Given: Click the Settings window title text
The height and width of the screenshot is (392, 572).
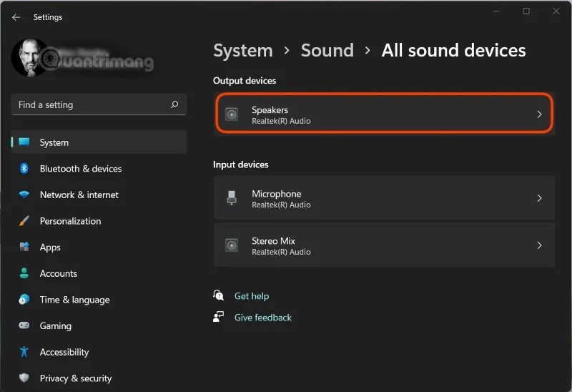Looking at the screenshot, I should 48,17.
